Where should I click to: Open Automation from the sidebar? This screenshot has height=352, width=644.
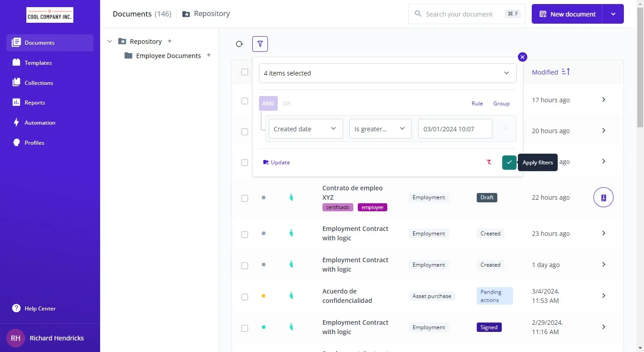coord(40,122)
